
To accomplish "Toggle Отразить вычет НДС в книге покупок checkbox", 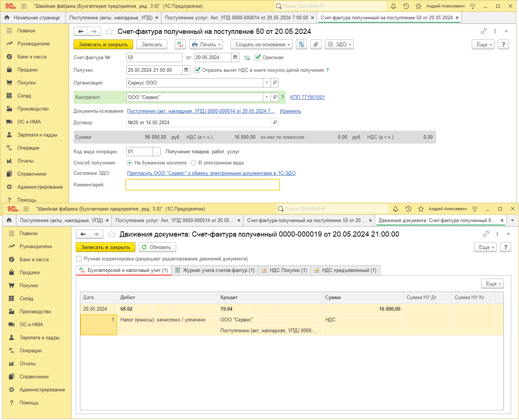I will coord(197,70).
